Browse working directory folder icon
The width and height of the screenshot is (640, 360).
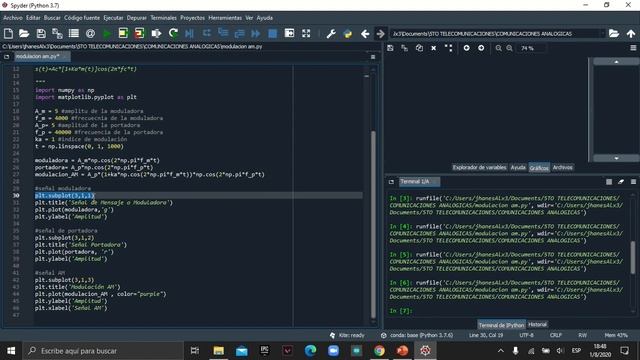pyautogui.click(x=614, y=33)
